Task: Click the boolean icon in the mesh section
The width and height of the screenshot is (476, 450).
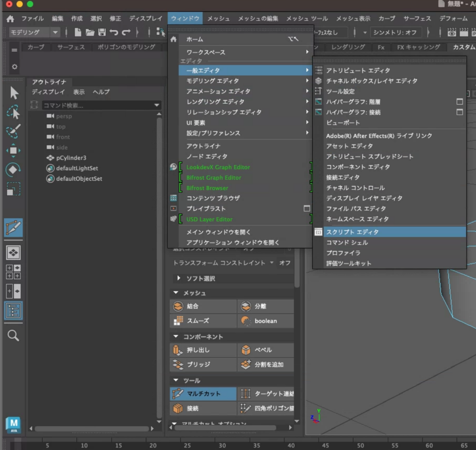Action: (246, 321)
